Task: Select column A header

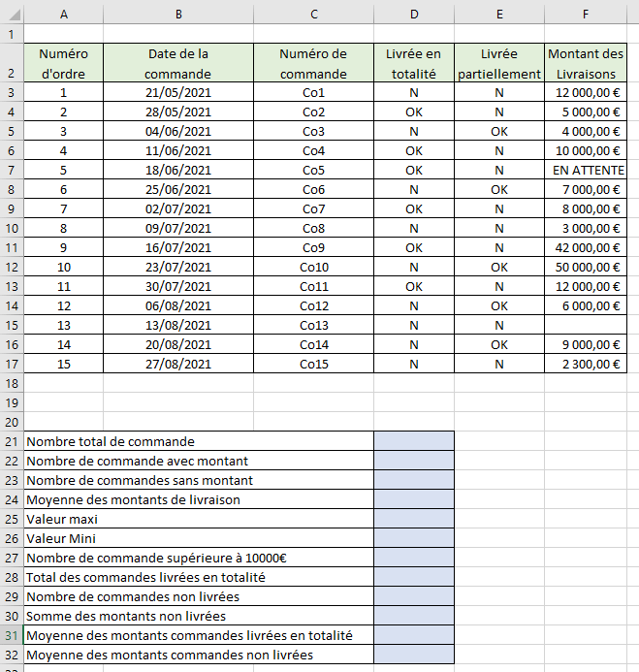Action: (x=63, y=14)
